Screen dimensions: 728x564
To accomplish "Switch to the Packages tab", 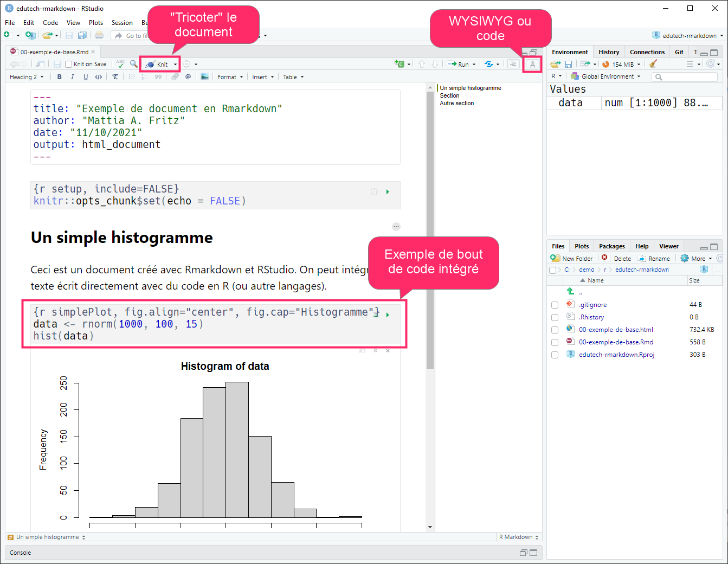I will click(x=612, y=246).
